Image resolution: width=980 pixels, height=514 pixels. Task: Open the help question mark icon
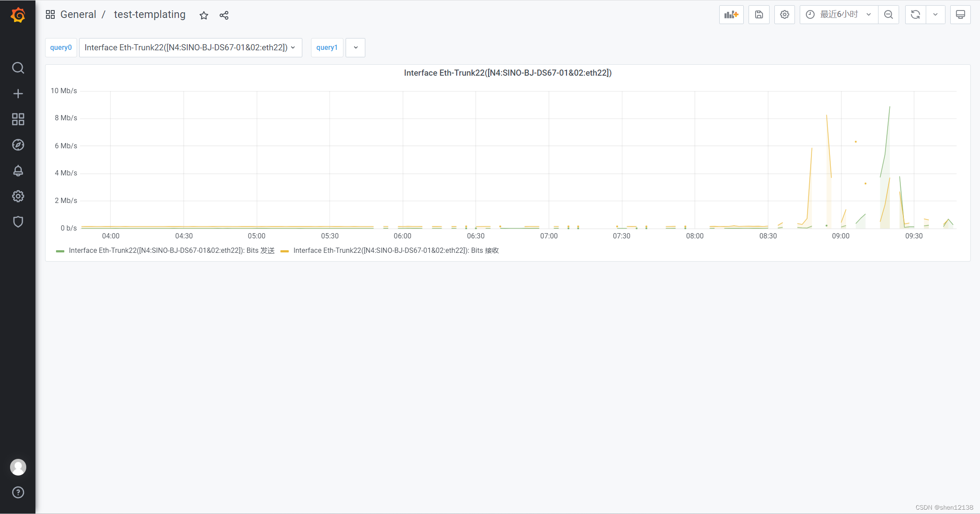(18, 492)
